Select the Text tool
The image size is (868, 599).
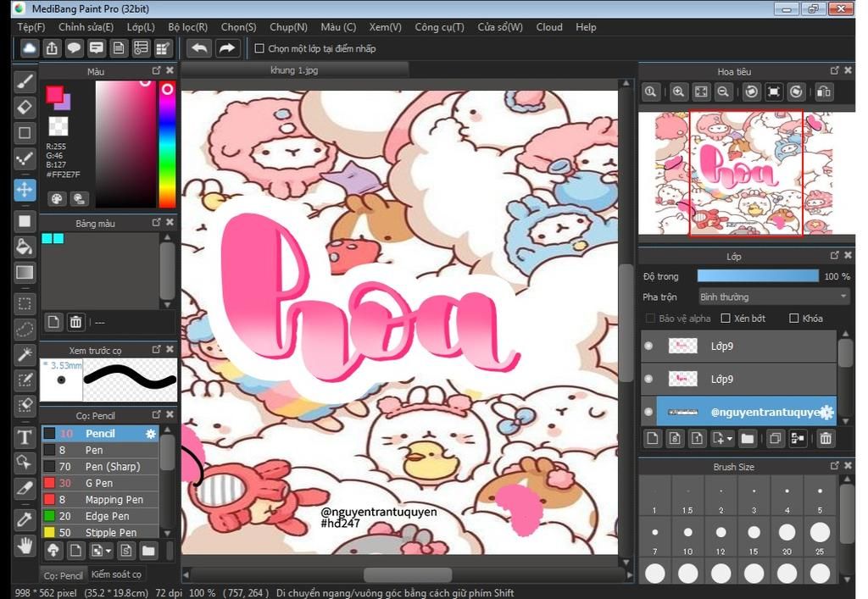(x=25, y=437)
